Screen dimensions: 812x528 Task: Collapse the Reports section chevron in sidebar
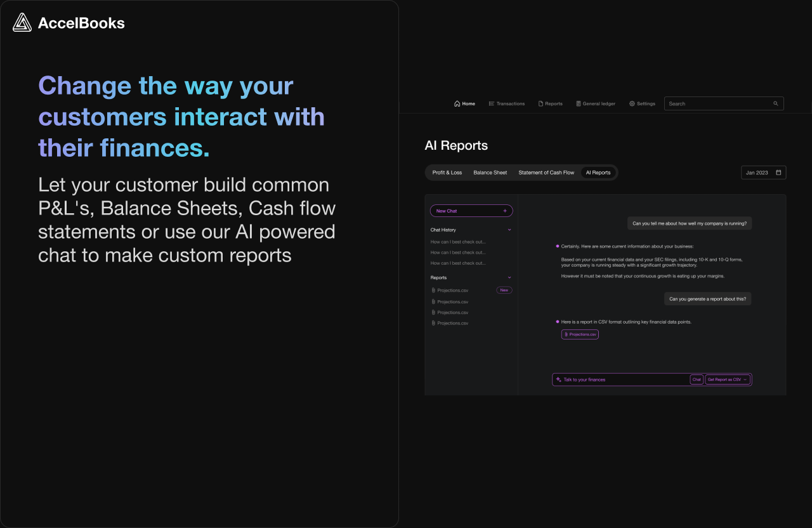[x=509, y=277]
